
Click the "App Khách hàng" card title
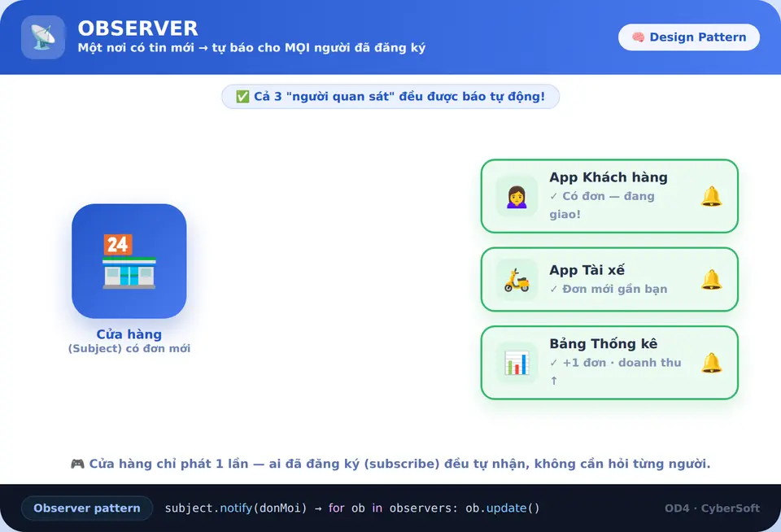tap(609, 177)
